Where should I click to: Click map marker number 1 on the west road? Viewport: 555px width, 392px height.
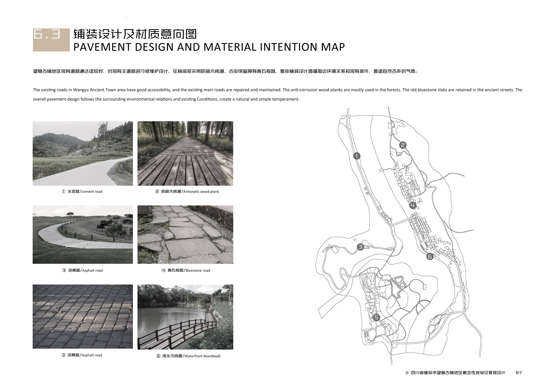(357, 156)
